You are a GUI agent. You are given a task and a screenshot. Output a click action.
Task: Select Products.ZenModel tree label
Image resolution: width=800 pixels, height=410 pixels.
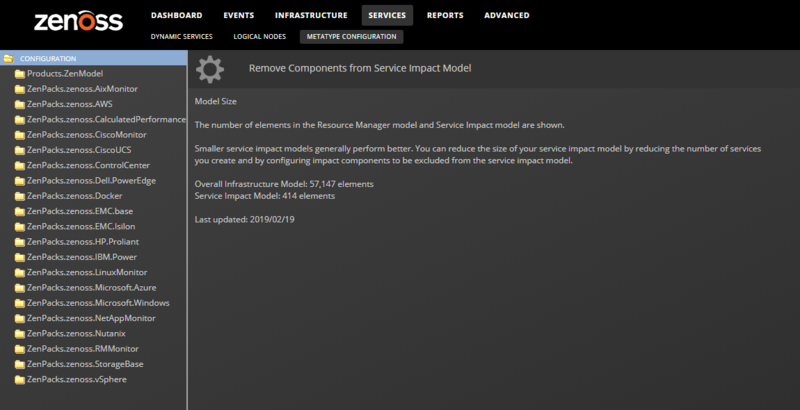pos(65,73)
